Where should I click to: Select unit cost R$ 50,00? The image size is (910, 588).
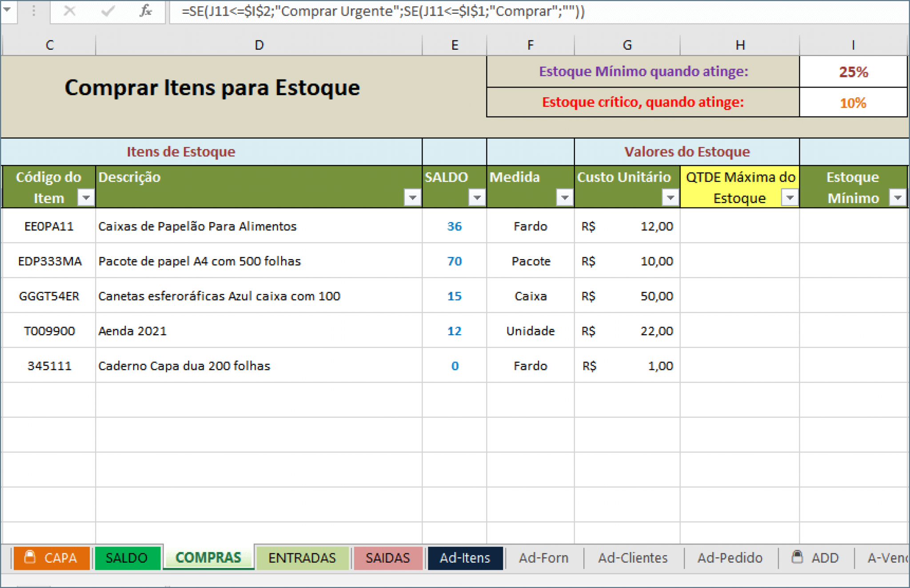[x=627, y=296]
